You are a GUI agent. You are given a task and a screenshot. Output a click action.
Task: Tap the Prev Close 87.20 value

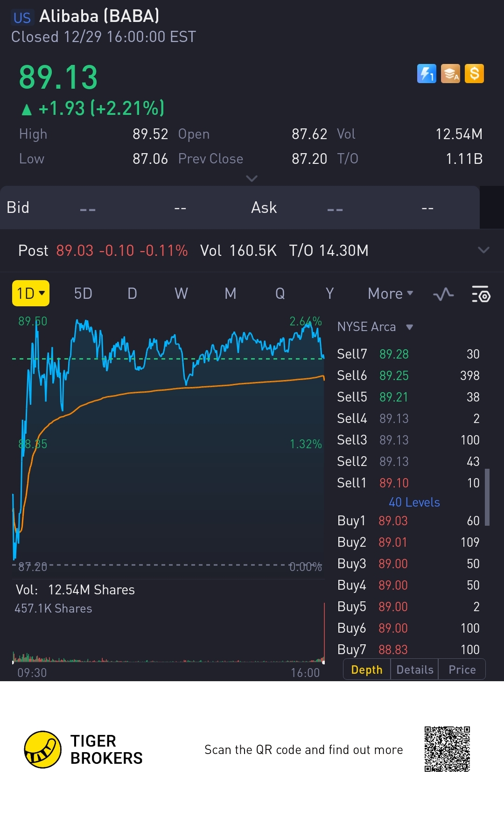(x=309, y=159)
